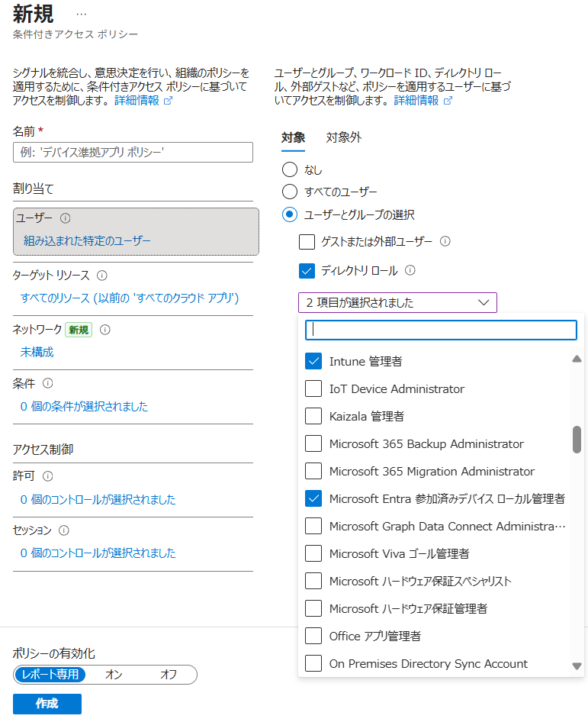Screen dimensions: 588x722
Task: Switch to the 対象外 tab
Action: click(344, 137)
